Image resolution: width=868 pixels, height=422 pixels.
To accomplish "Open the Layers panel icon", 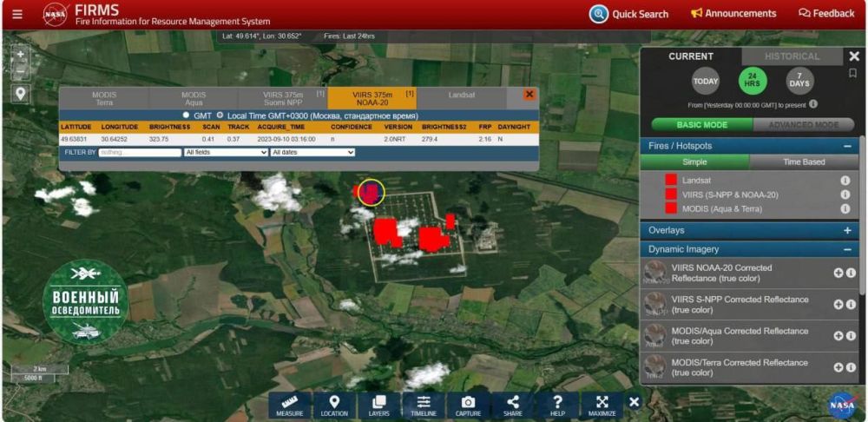I will [x=378, y=405].
